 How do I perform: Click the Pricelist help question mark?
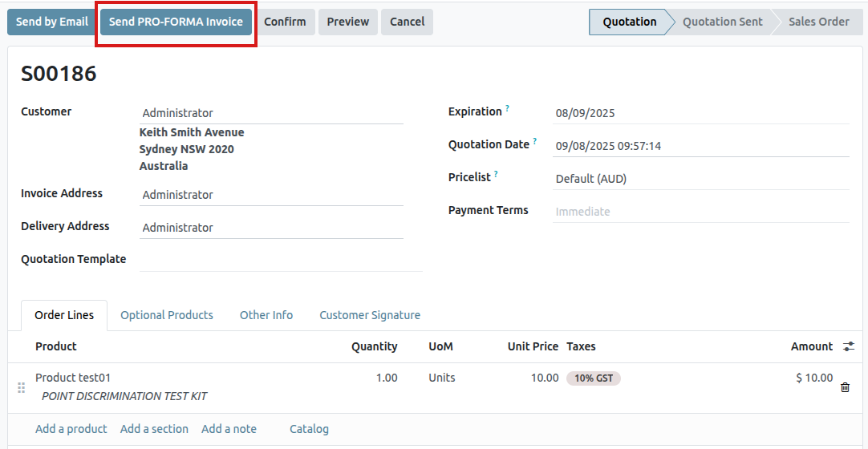point(496,174)
